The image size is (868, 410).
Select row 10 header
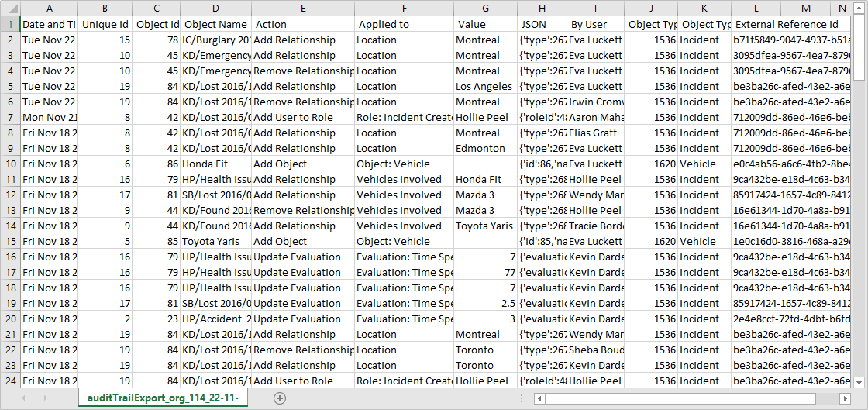point(9,164)
